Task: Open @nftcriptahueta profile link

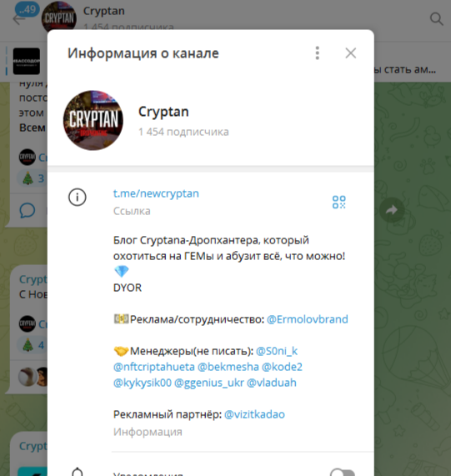Action: pos(154,367)
